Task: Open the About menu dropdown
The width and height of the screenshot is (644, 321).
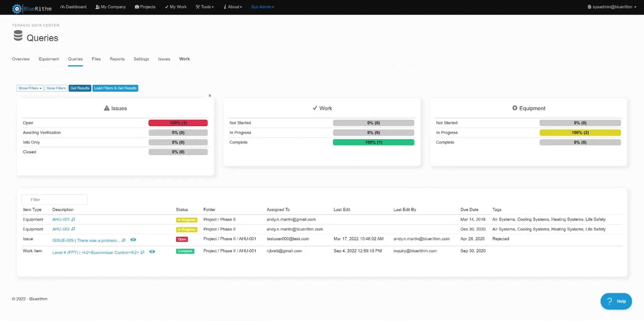Action: pyautogui.click(x=233, y=7)
